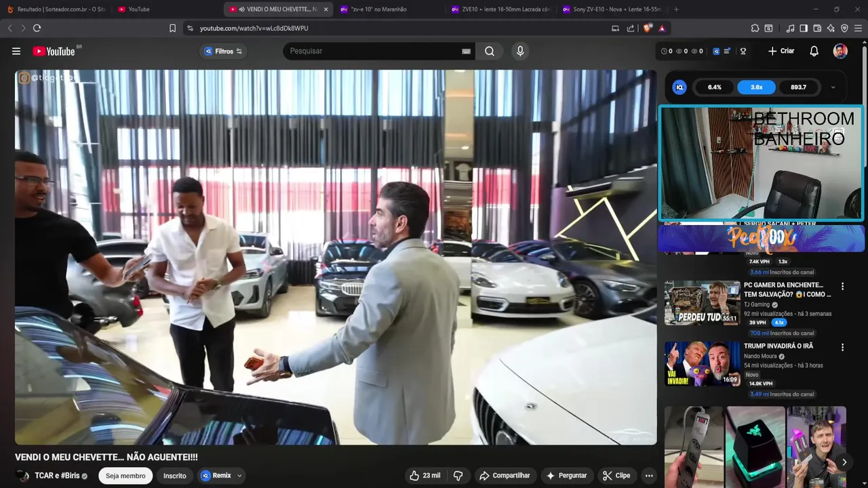Click the Clipe button
The image size is (868, 488).
click(616, 476)
